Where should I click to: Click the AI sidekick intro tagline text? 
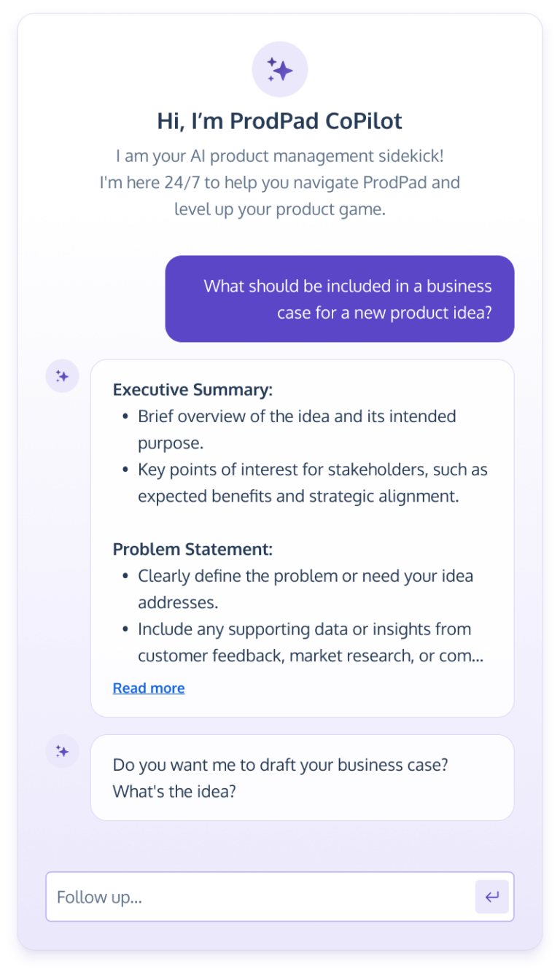[x=280, y=182]
